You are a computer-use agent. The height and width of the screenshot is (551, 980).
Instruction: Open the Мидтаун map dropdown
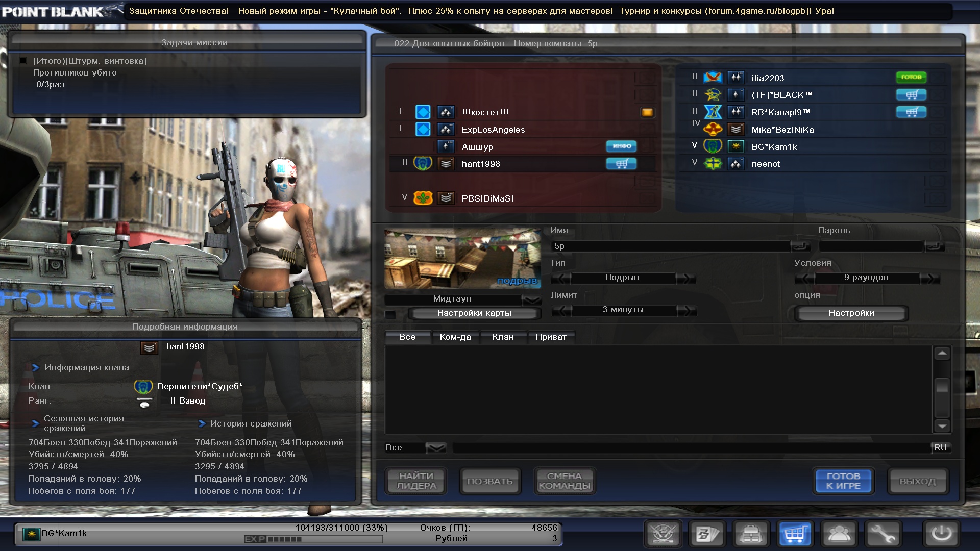(532, 299)
